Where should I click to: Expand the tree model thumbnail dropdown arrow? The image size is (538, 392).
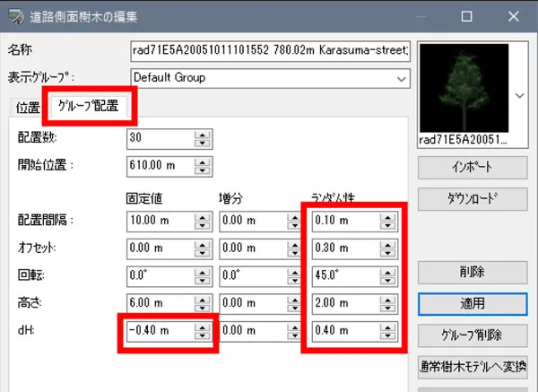click(x=518, y=93)
